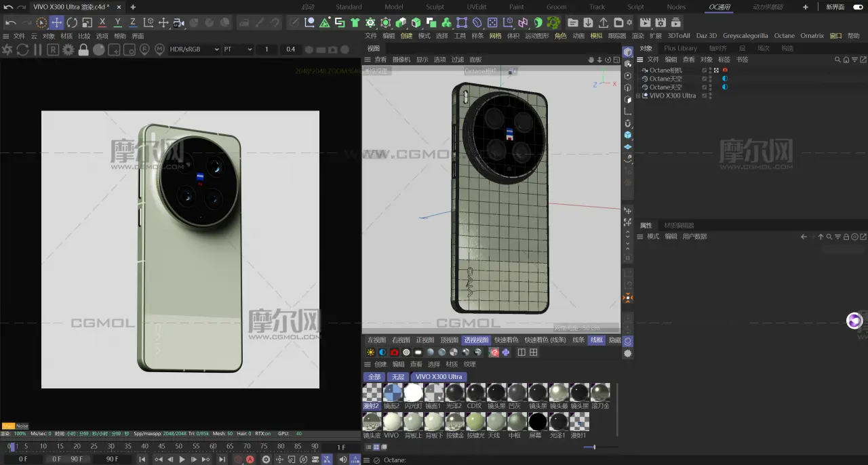Switch to 材质编辑器 tab in attributes
868x465 pixels.
[679, 225]
